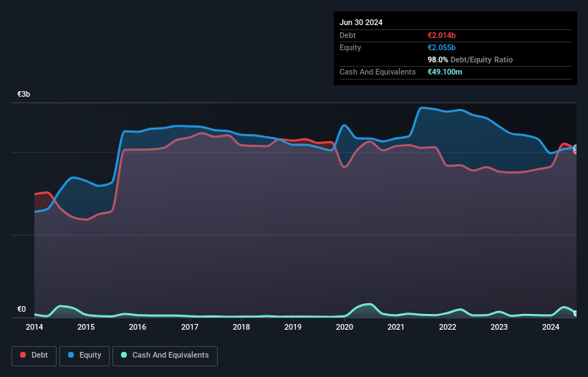
Task: Toggle Cash And Equivalents legend button
Action: pyautogui.click(x=165, y=355)
